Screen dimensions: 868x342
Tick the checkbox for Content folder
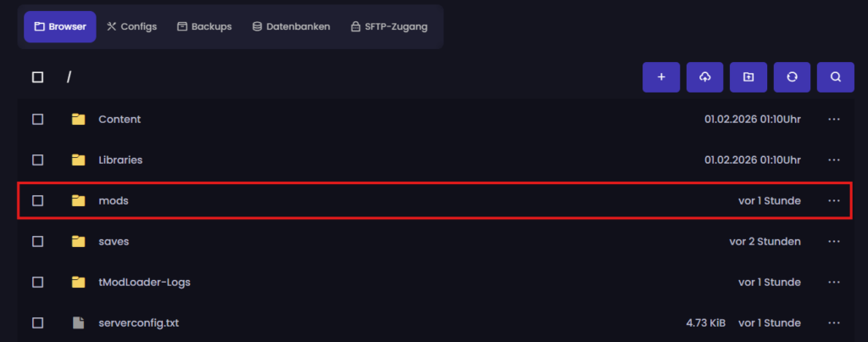37,119
